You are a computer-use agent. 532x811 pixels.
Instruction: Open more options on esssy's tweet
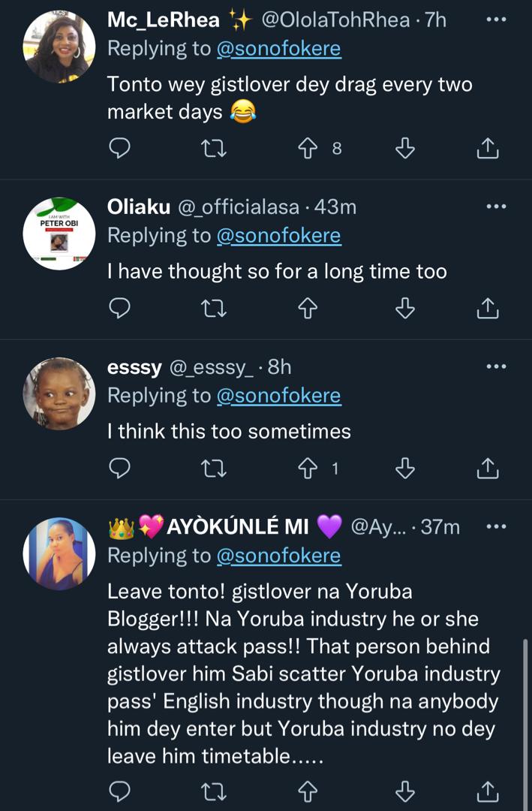tap(496, 366)
